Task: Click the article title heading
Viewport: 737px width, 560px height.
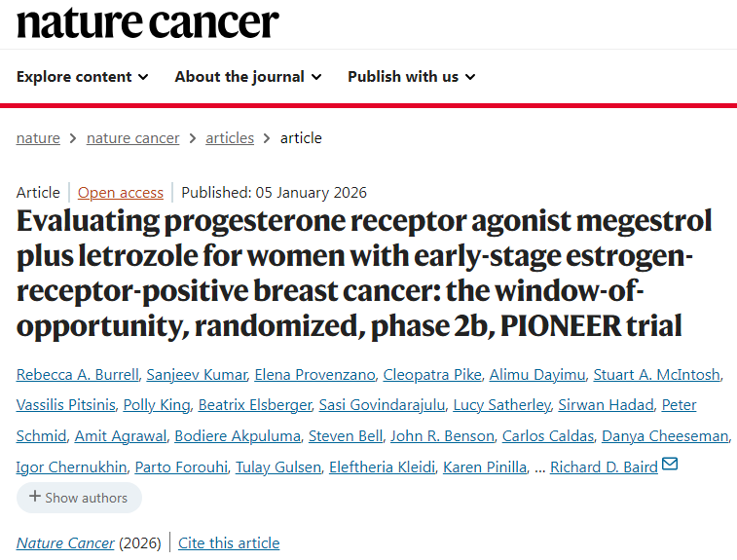Action: pyautogui.click(x=364, y=274)
